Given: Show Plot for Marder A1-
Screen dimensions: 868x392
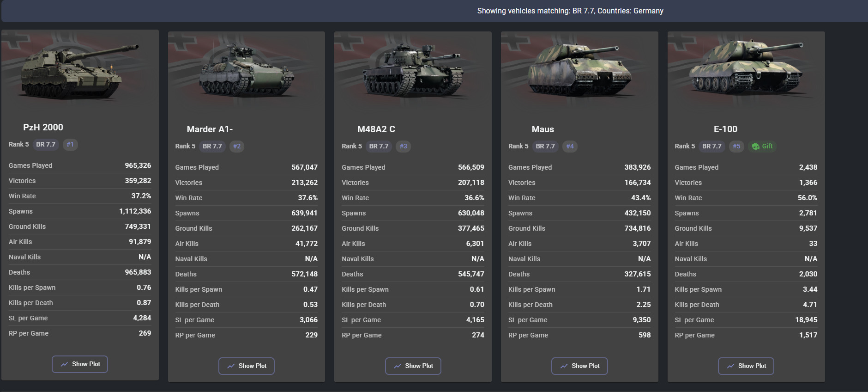Looking at the screenshot, I should tap(247, 366).
